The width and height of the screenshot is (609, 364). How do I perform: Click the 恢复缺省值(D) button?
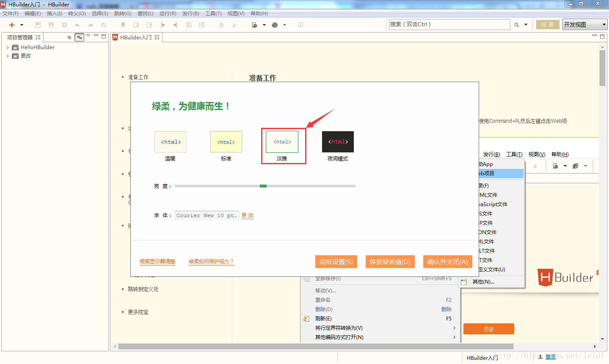tap(390, 262)
